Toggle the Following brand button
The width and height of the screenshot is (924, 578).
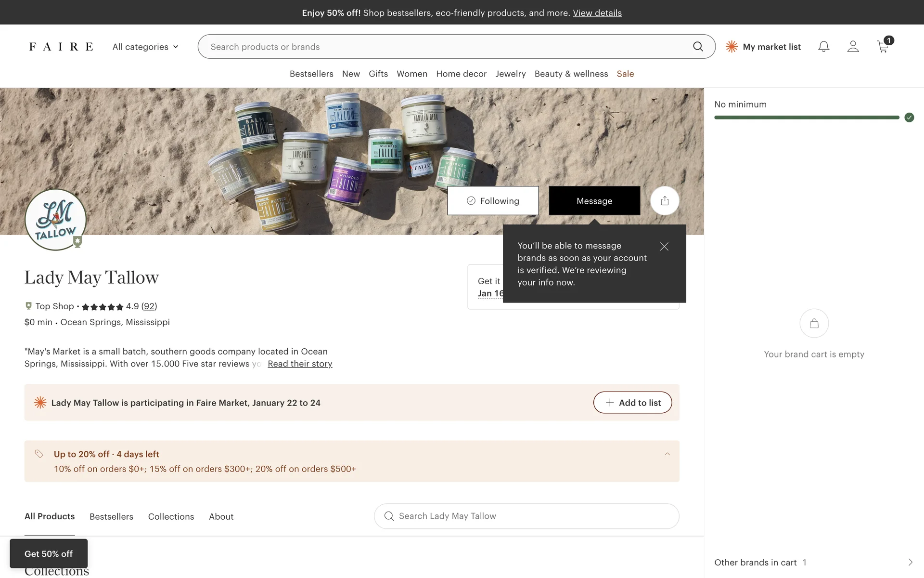(x=493, y=201)
